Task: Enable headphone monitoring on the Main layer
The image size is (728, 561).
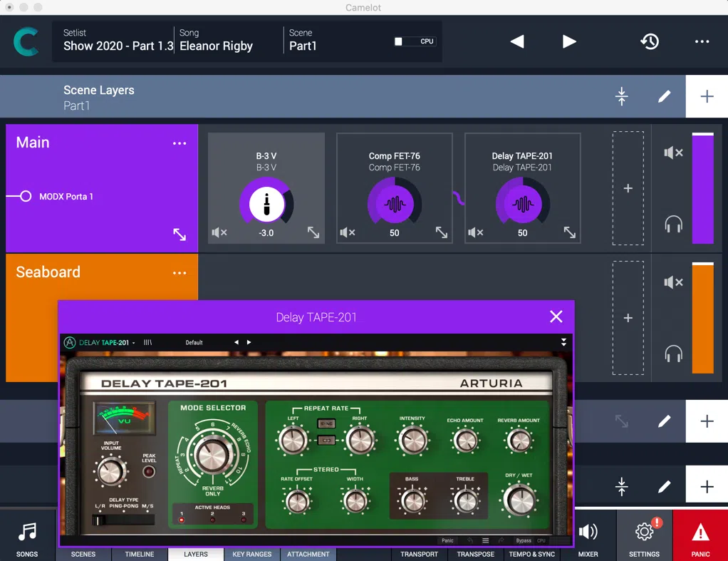Action: (x=673, y=224)
